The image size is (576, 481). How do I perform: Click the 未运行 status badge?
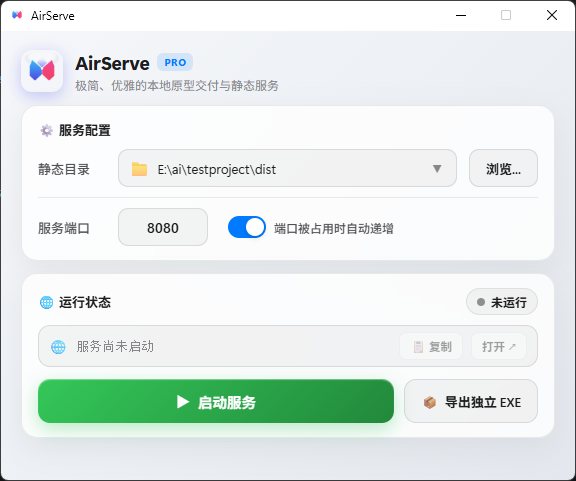502,302
